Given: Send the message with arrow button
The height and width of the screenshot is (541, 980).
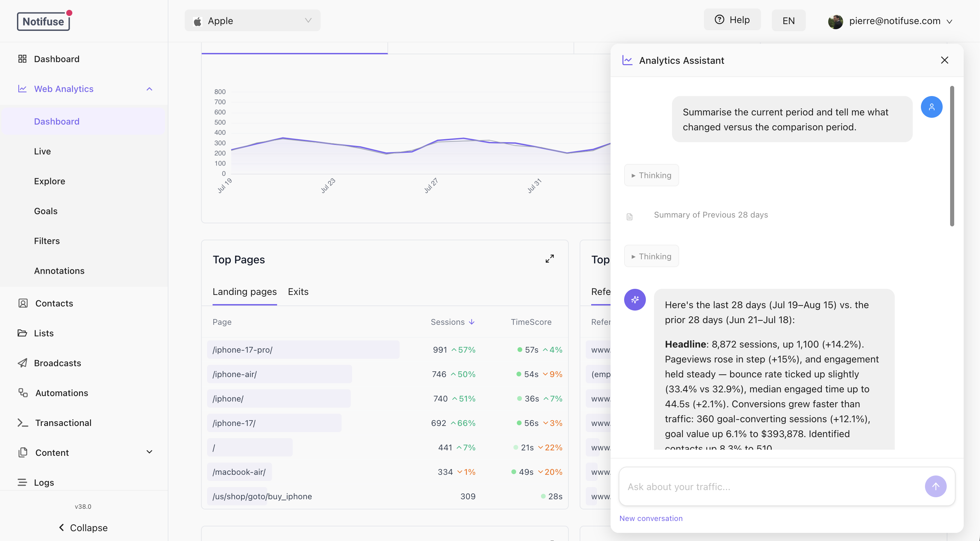Looking at the screenshot, I should tap(936, 486).
